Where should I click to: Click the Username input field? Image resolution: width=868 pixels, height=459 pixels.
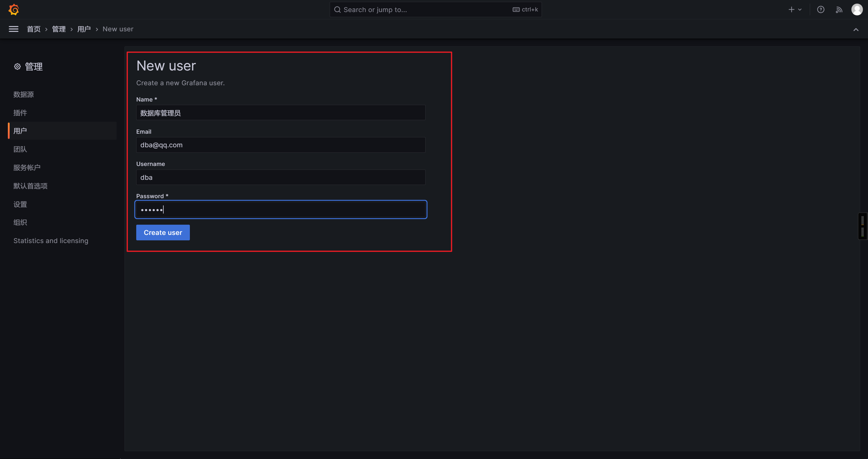pos(281,177)
